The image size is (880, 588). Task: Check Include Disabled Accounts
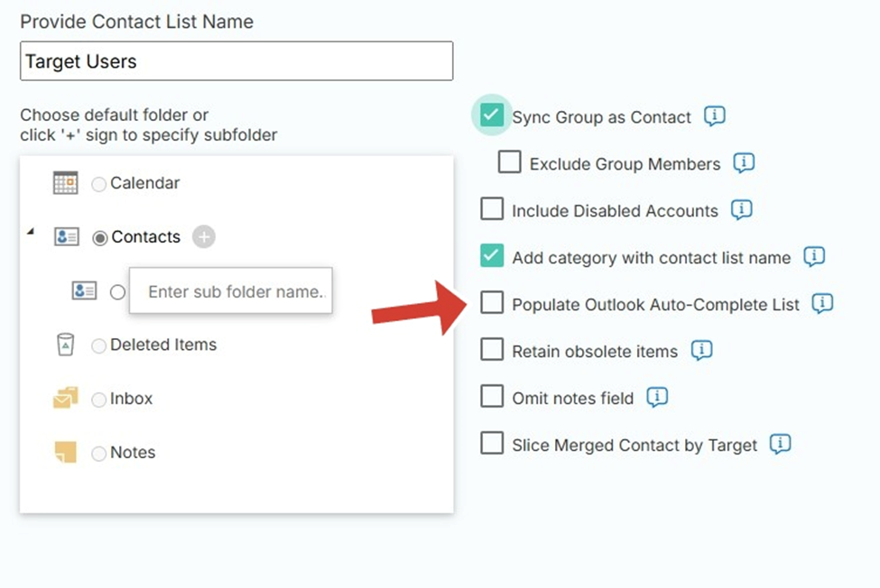492,208
